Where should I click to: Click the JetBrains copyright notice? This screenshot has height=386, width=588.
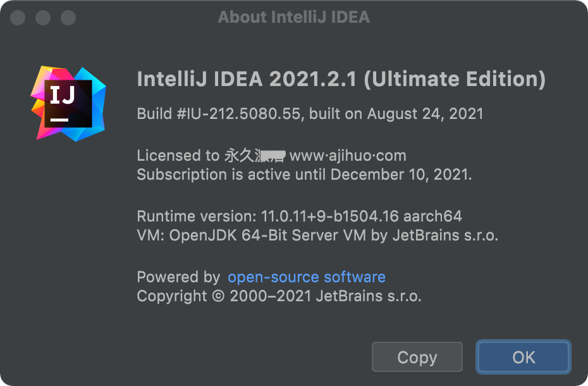point(281,296)
